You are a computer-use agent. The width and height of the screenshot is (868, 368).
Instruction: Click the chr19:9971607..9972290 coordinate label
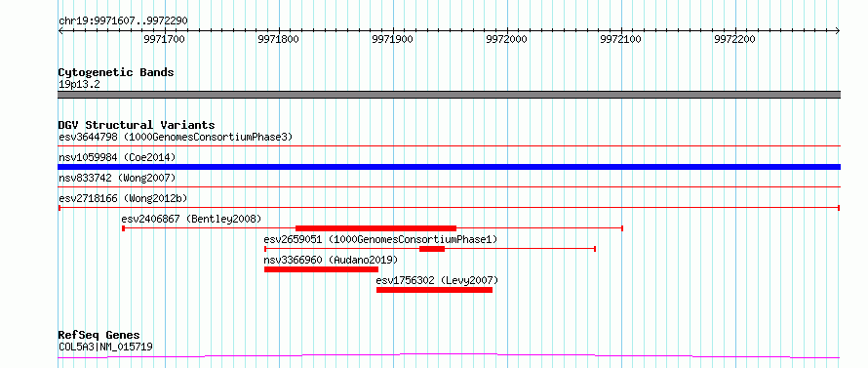(x=123, y=21)
